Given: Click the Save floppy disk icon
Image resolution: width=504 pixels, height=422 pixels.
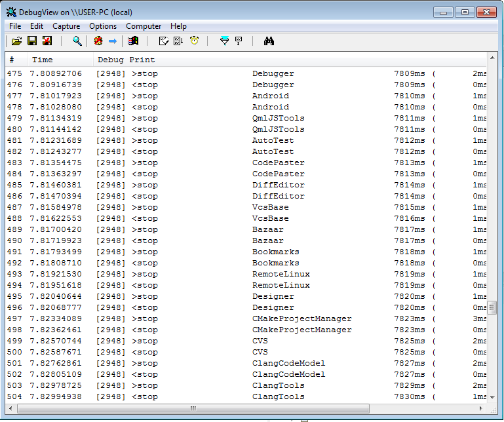Looking at the screenshot, I should click(x=31, y=41).
